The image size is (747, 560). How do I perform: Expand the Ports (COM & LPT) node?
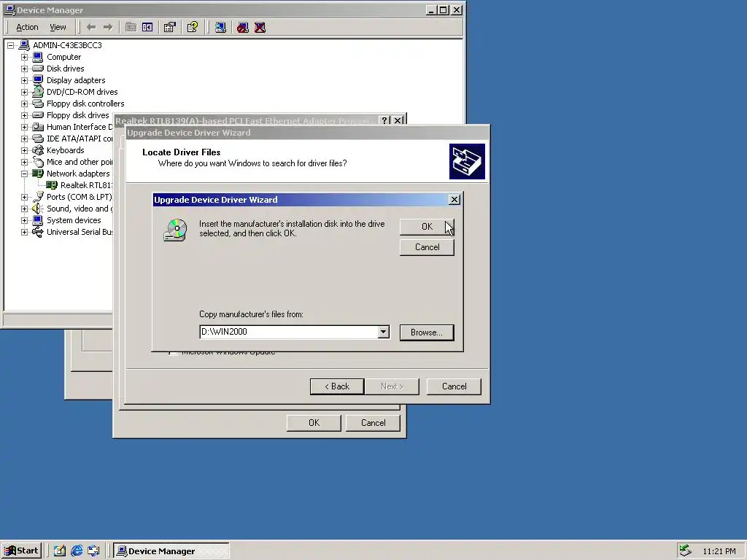[24, 197]
